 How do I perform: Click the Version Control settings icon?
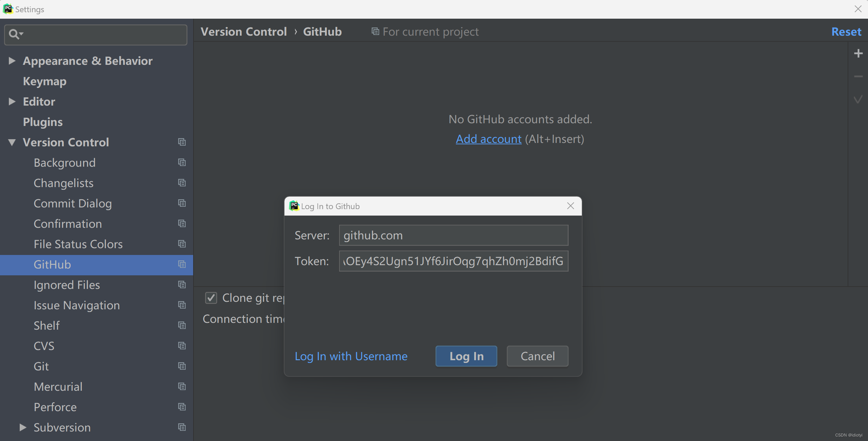(x=182, y=142)
